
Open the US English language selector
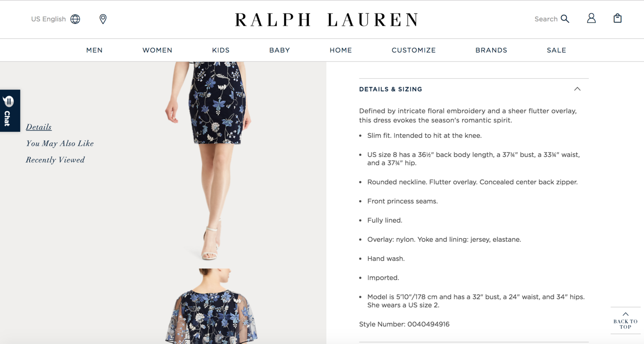55,19
